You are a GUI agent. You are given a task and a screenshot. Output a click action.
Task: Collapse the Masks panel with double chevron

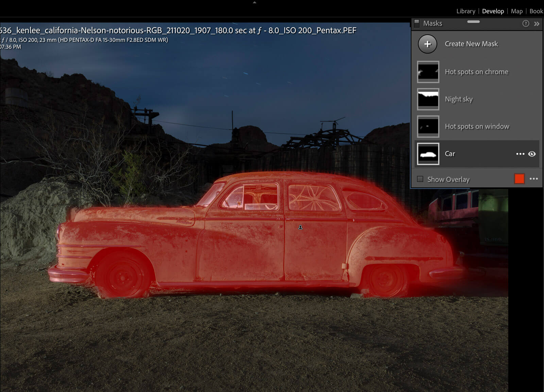point(537,24)
